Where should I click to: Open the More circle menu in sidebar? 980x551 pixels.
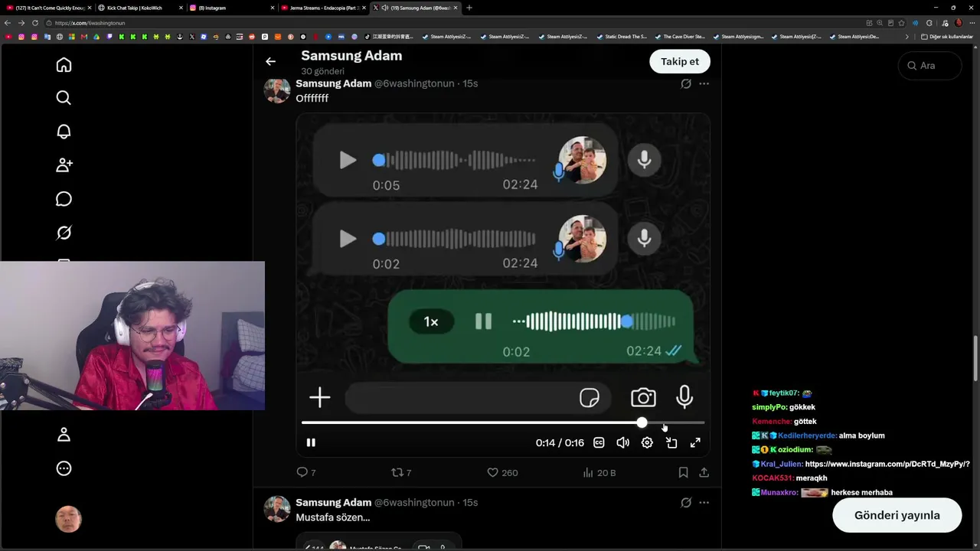point(64,468)
